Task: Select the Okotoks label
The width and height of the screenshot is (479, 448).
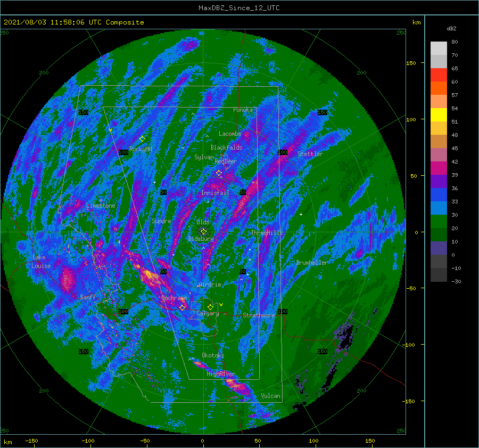Action: [x=213, y=355]
